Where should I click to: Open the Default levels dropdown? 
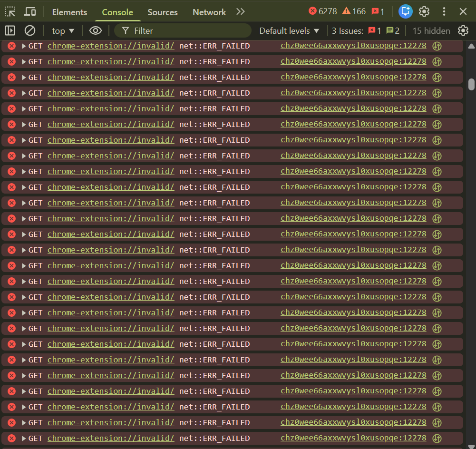click(289, 31)
